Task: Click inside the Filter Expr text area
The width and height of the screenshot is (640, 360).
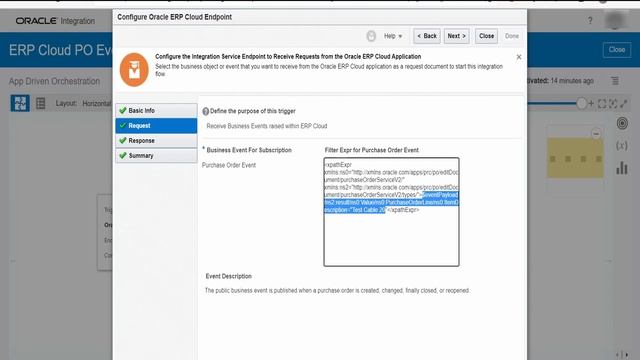Action: 391,212
